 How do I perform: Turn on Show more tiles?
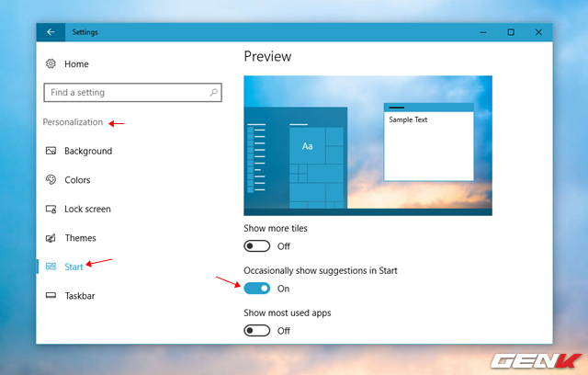coord(257,246)
